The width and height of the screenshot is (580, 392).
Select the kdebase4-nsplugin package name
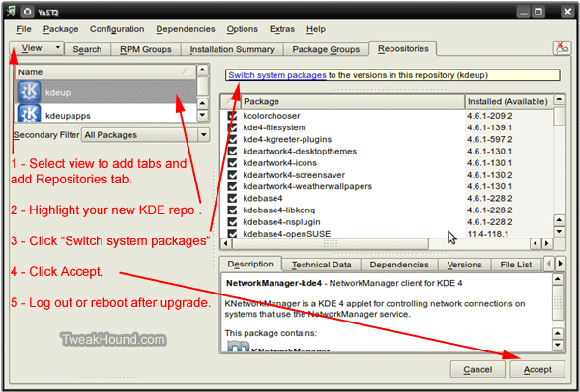281,222
